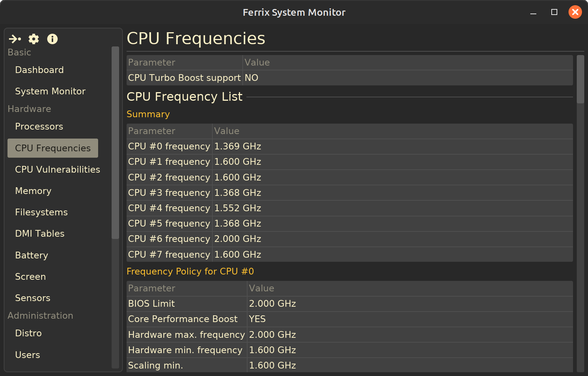Screen dimensions: 588x376
Task: View the Battery page
Action: [x=31, y=255]
